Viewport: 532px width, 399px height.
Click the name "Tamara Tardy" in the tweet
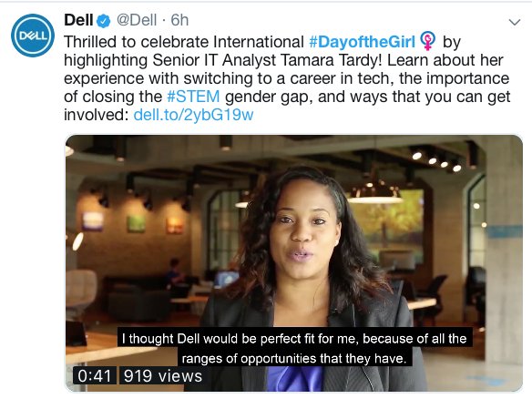[x=332, y=60]
